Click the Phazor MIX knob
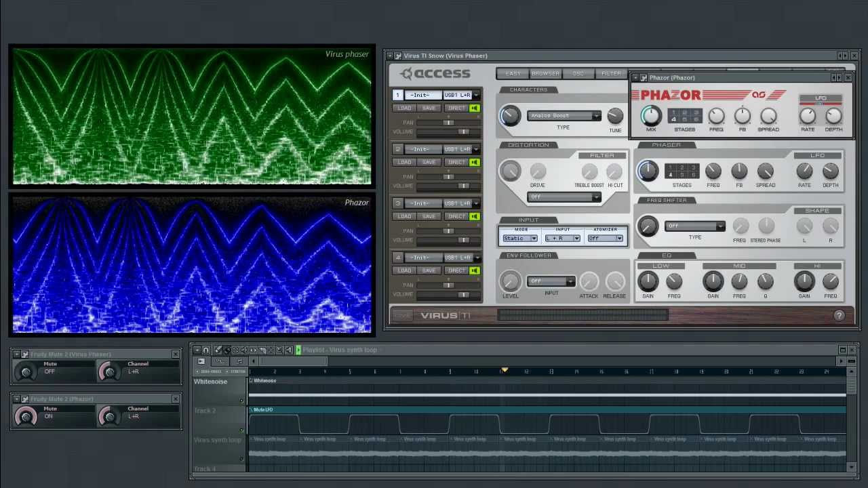 (650, 115)
